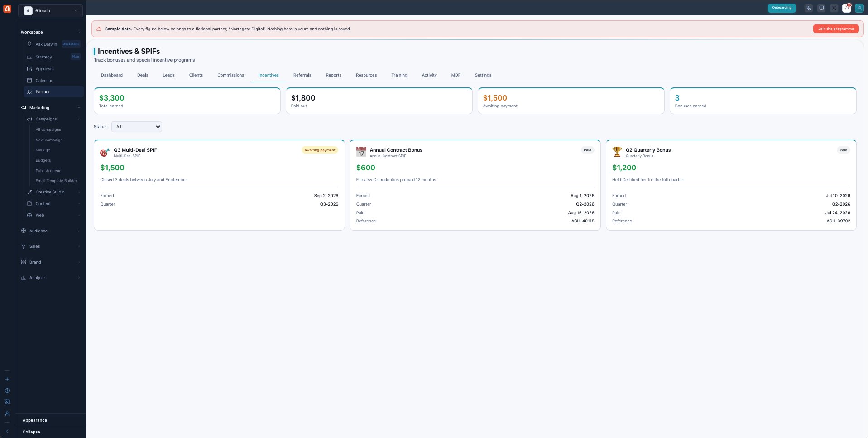Click the Collapse label in the sidebar footer
This screenshot has width=868, height=438.
[31, 432]
